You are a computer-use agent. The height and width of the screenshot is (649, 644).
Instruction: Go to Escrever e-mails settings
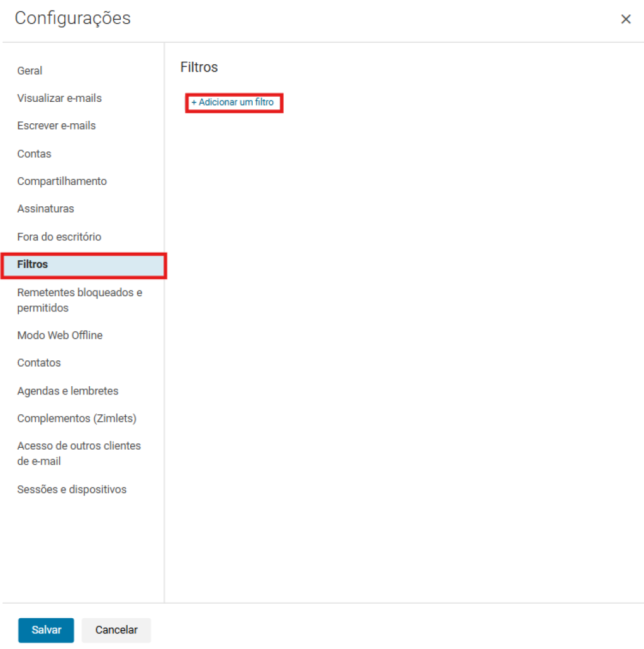pos(57,126)
